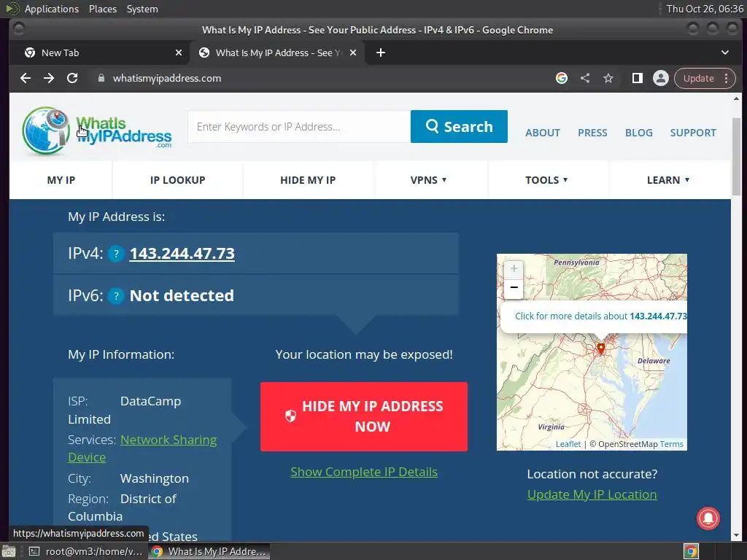Open the SUPPORT link
Image resolution: width=747 pixels, height=560 pixels.
pyautogui.click(x=693, y=133)
